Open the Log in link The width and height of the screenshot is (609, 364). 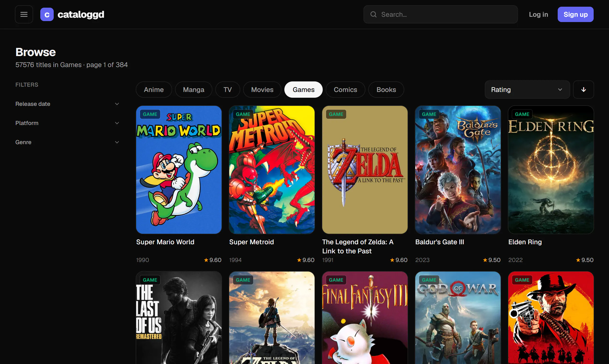[538, 14]
